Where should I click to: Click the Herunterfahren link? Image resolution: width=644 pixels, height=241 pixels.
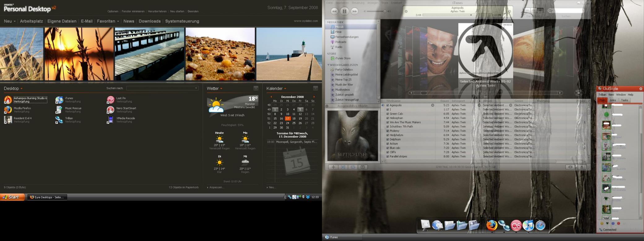[157, 11]
